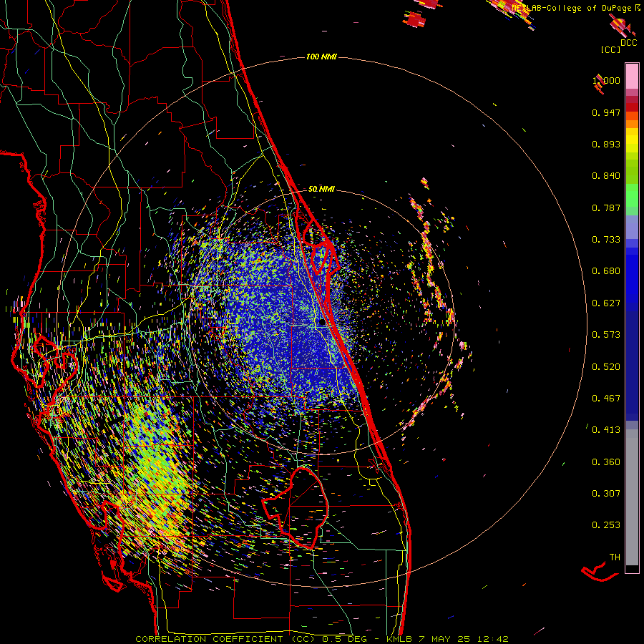Click the 0.360 scale value
The height and width of the screenshot is (644, 644).
tap(606, 462)
